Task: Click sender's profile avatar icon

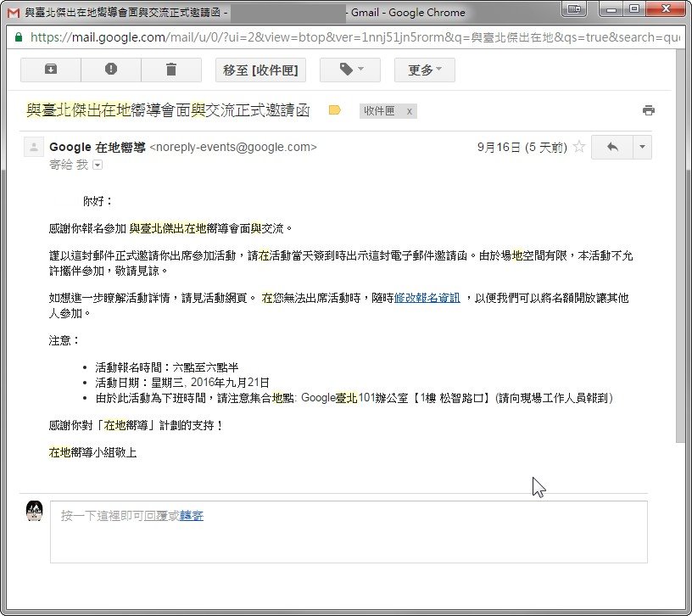Action: [34, 148]
